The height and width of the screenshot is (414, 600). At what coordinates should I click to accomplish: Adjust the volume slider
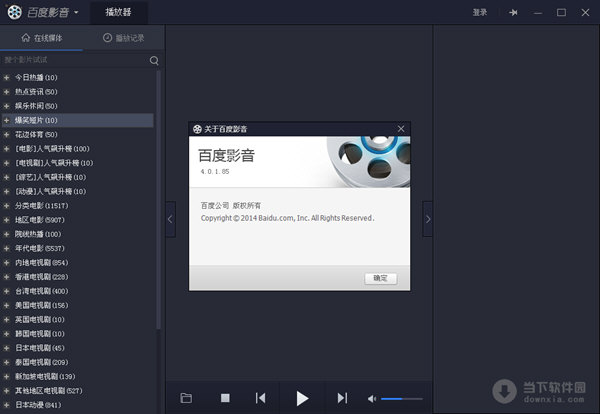[x=401, y=399]
